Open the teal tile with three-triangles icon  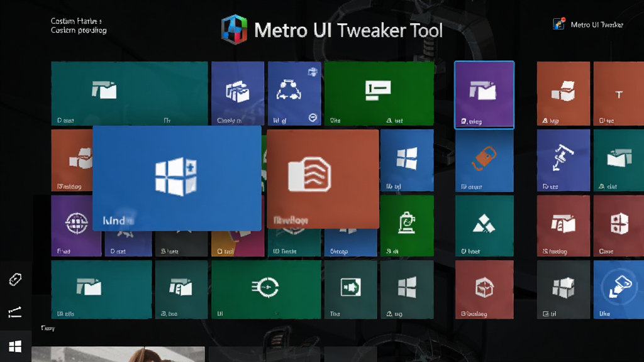[484, 226]
